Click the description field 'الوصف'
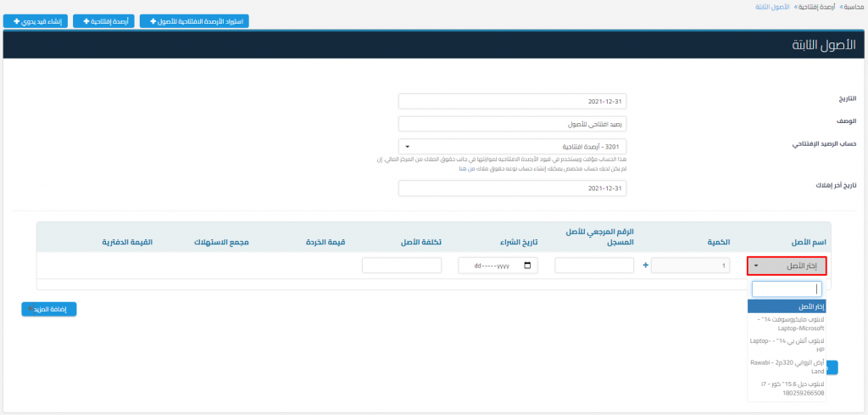 point(513,124)
